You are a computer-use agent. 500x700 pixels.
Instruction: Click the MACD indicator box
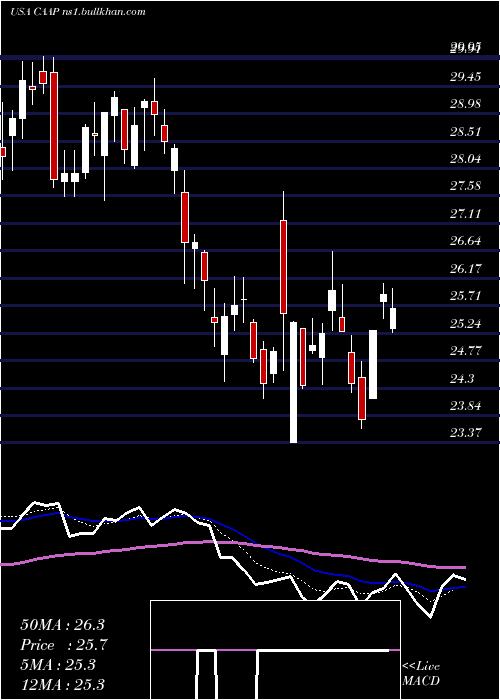tap(275, 650)
